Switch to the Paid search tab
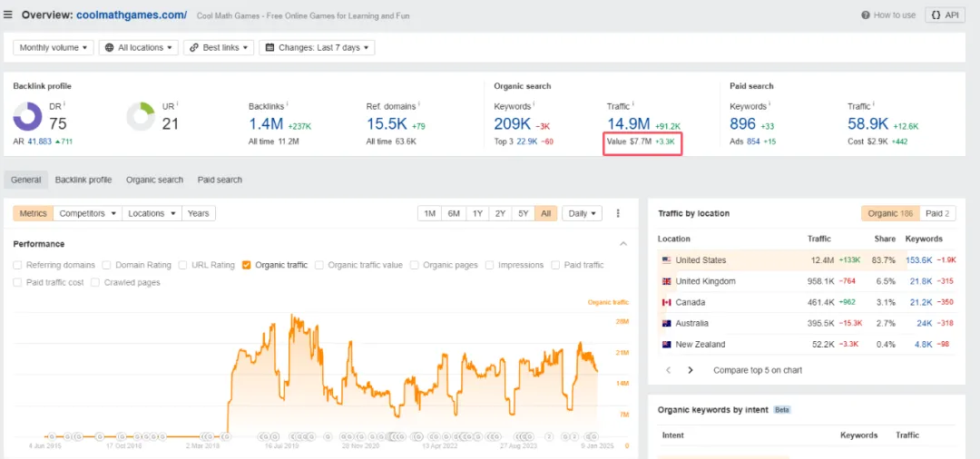The image size is (980, 459). pyautogui.click(x=220, y=180)
